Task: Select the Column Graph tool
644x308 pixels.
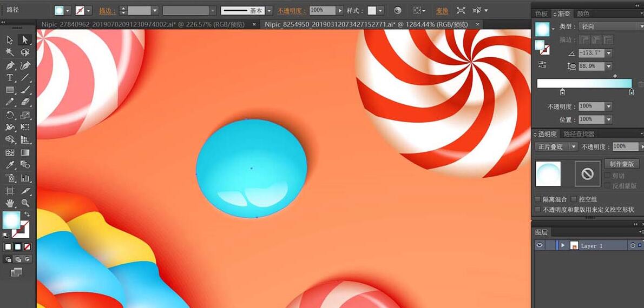Action: [x=25, y=178]
